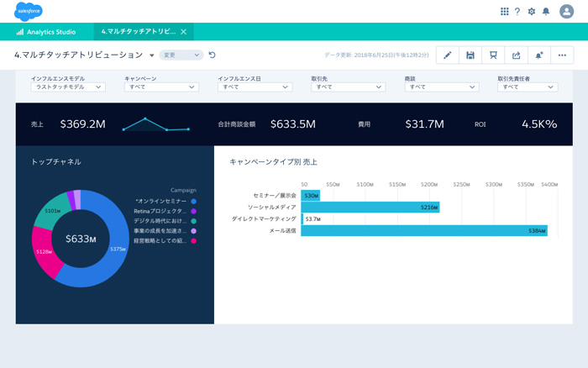Click the undo reset arrow icon
This screenshot has width=588, height=368.
point(213,55)
